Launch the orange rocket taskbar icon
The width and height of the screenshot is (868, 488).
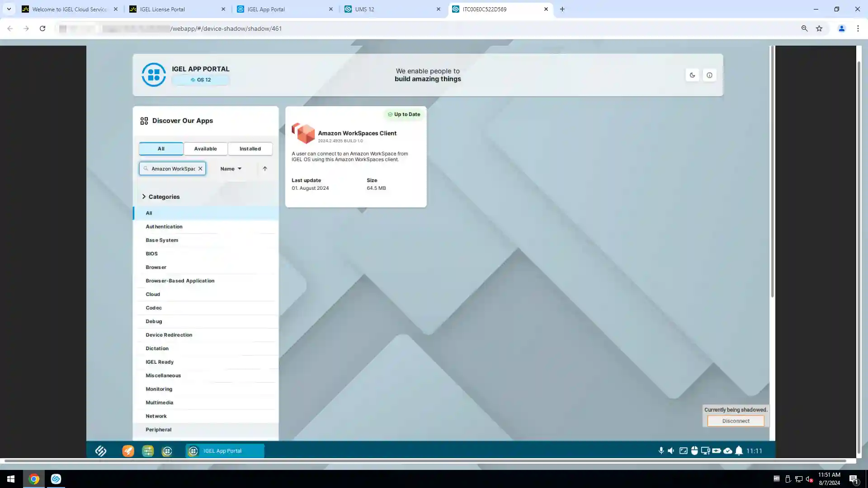coord(128,451)
